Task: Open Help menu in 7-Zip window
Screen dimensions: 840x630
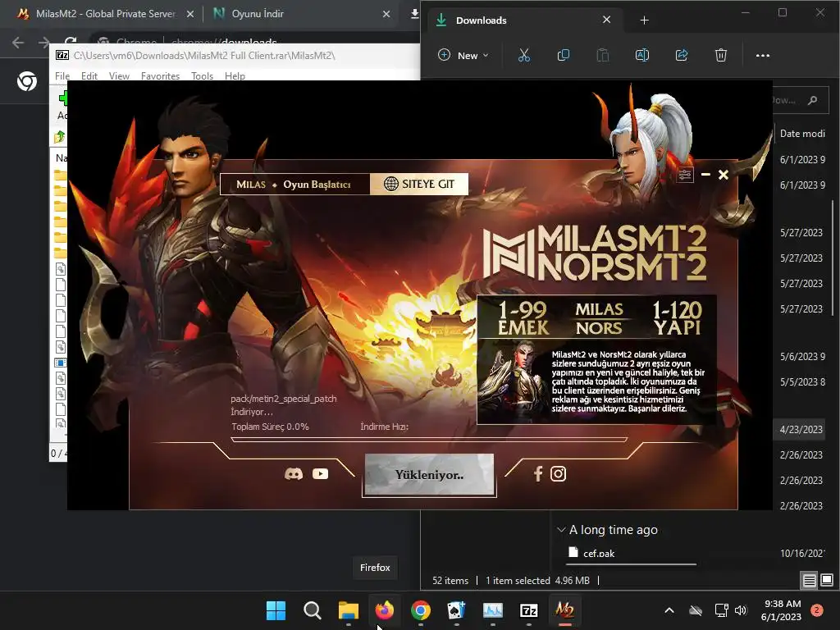Action: [x=235, y=76]
